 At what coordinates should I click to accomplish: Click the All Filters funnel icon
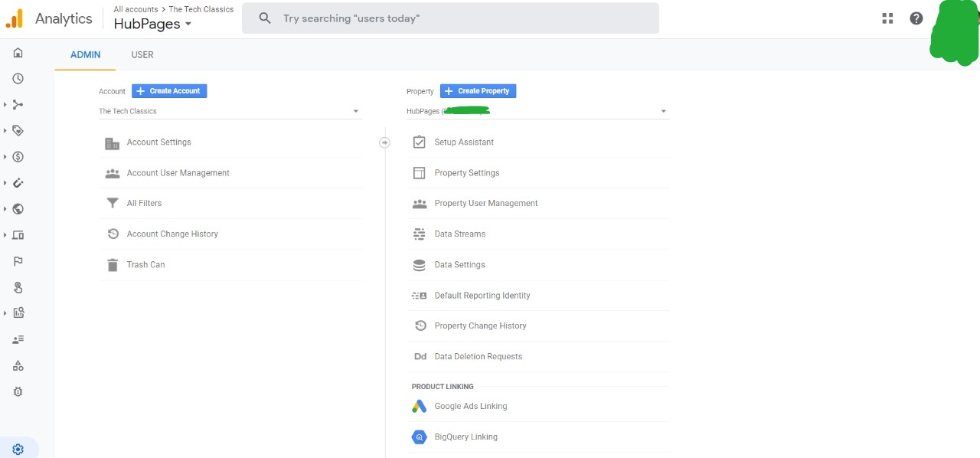coord(113,204)
